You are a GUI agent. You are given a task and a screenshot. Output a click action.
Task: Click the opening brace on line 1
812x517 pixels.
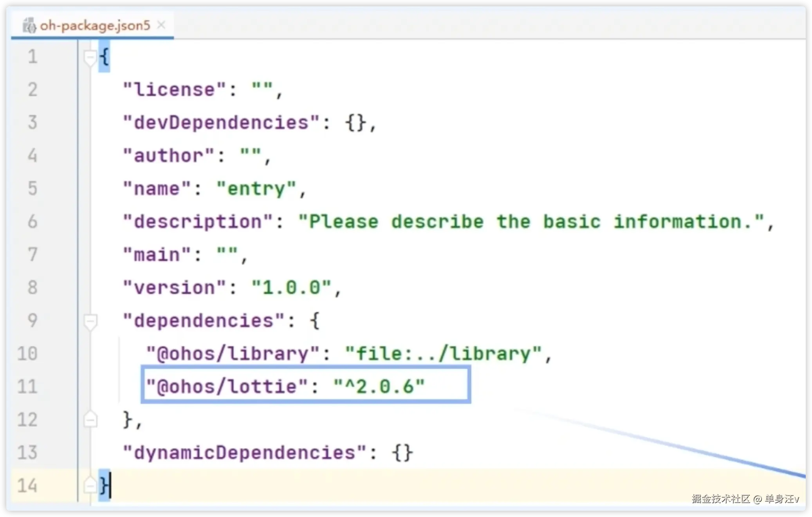[104, 58]
